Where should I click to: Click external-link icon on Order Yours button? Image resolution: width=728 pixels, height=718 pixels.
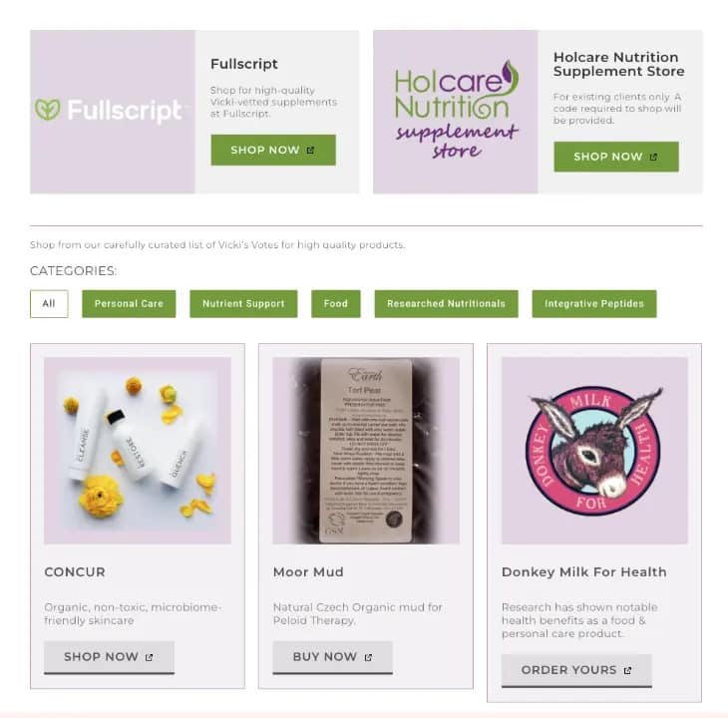(627, 670)
